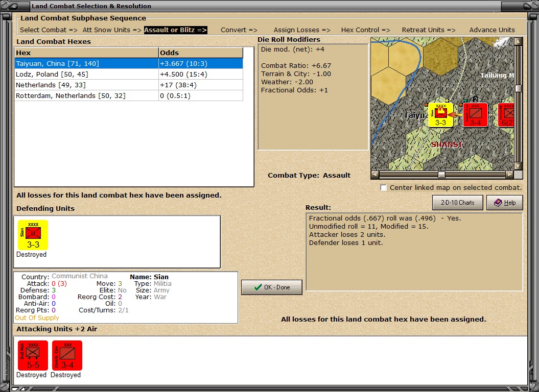Click the Combat Type: Assault label
This screenshot has width=539, height=392.
pos(309,175)
